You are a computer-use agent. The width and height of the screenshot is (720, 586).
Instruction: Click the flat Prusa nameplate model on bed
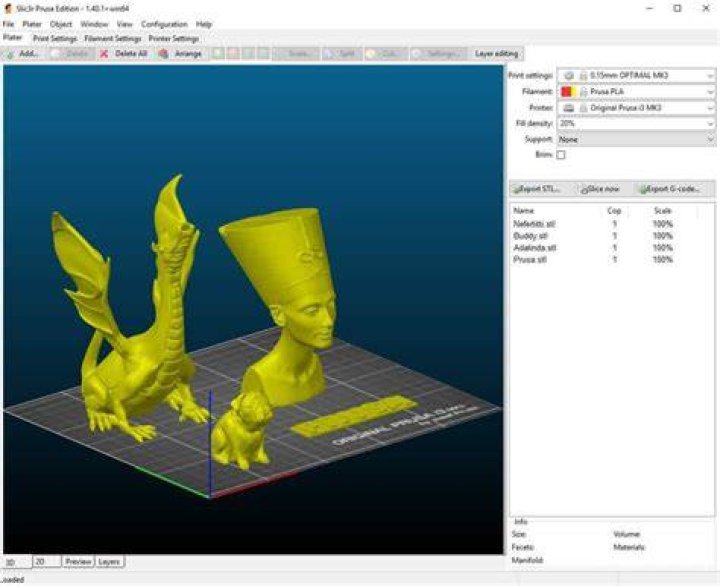pos(354,416)
